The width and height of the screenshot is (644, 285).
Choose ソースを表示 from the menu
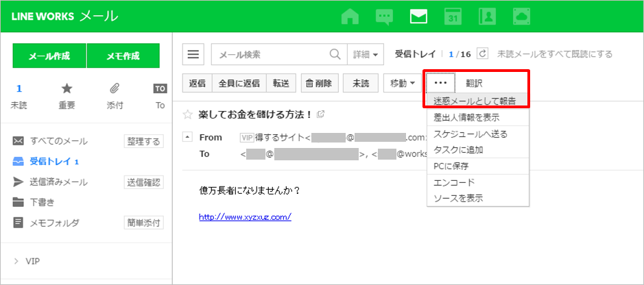click(x=458, y=198)
